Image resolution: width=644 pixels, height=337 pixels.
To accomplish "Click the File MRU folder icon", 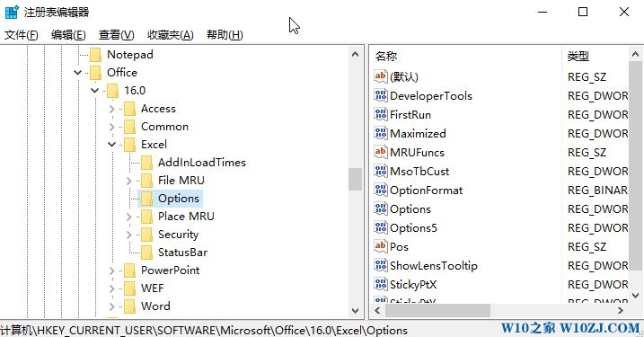I will (146, 181).
